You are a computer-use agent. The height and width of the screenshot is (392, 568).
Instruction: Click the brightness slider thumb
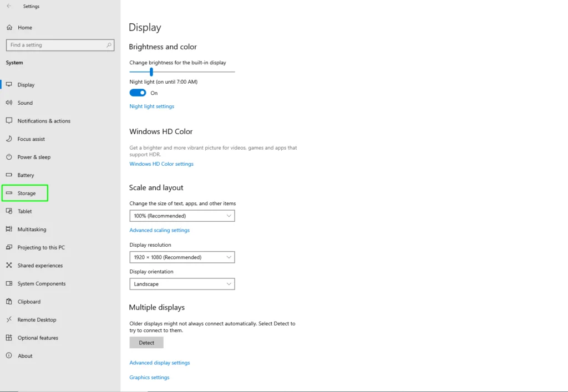pyautogui.click(x=151, y=72)
